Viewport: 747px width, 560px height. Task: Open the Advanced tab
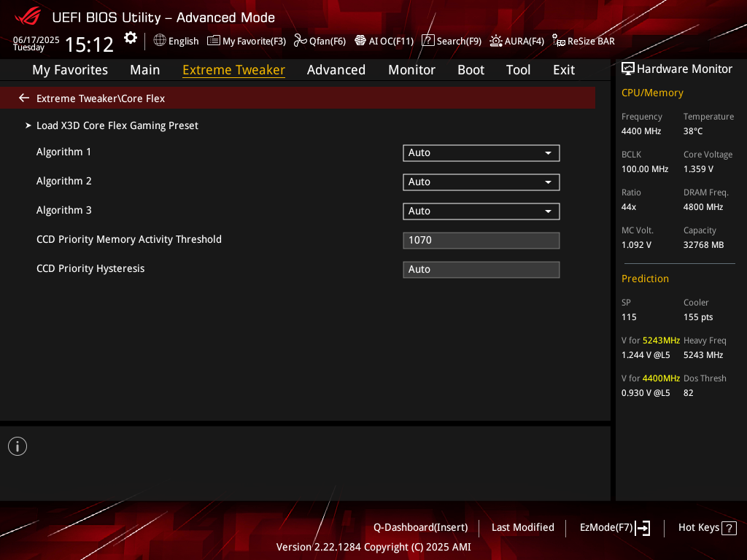(336, 70)
